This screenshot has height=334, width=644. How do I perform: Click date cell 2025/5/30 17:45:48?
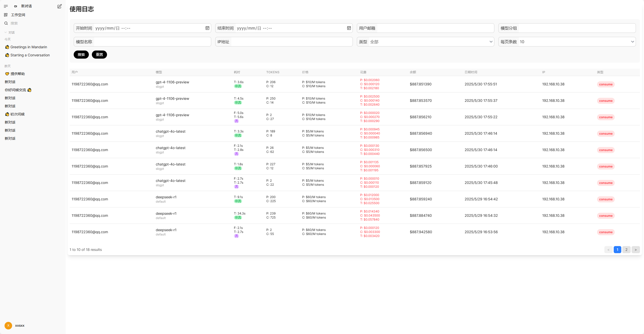click(x=481, y=183)
